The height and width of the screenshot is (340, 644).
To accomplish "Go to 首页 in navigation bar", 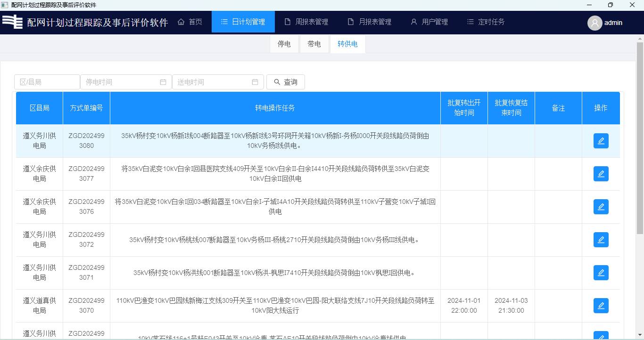I will [x=190, y=22].
